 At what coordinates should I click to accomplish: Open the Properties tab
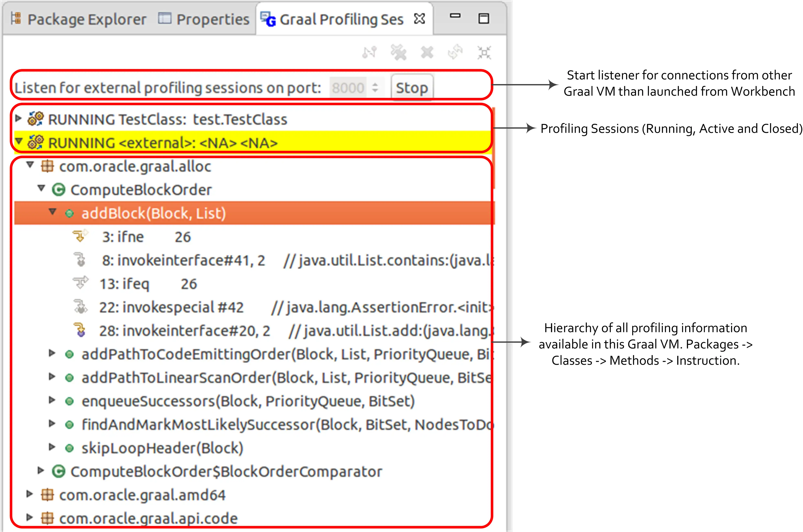204,19
